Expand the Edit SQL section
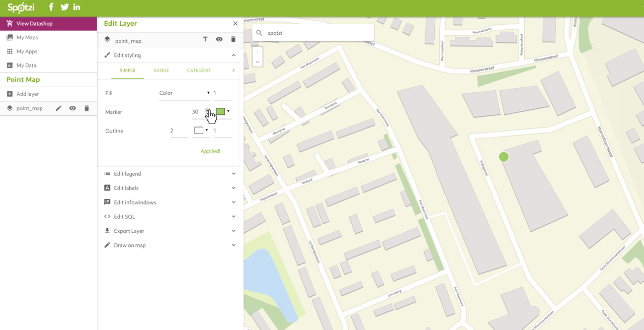This screenshot has width=644, height=330. point(170,217)
